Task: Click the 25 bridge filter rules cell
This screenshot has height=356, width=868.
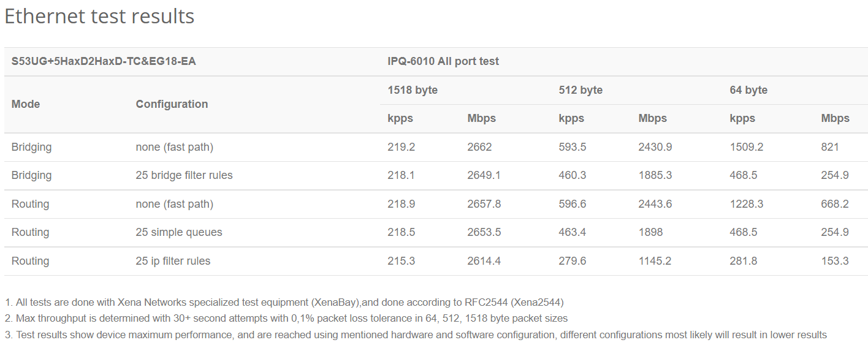Action: pos(184,175)
